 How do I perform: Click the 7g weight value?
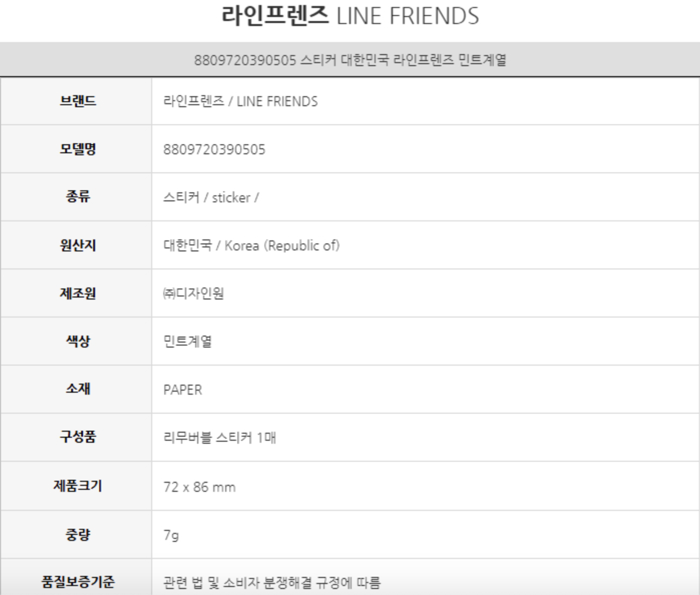pyautogui.click(x=171, y=535)
